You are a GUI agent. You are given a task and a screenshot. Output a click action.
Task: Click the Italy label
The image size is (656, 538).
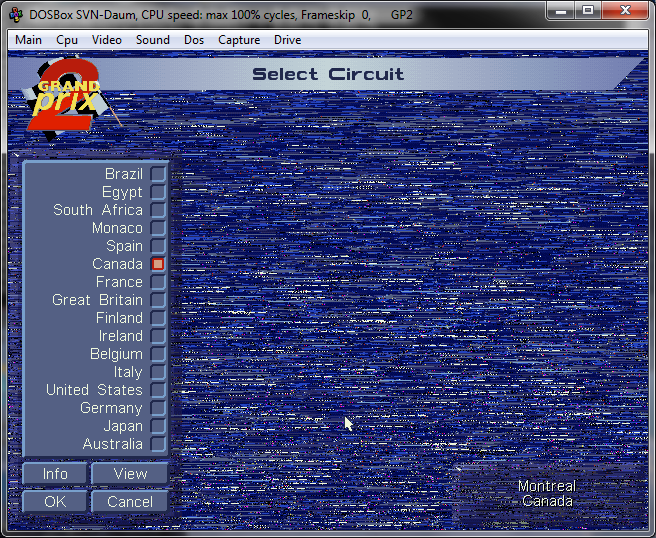point(128,372)
